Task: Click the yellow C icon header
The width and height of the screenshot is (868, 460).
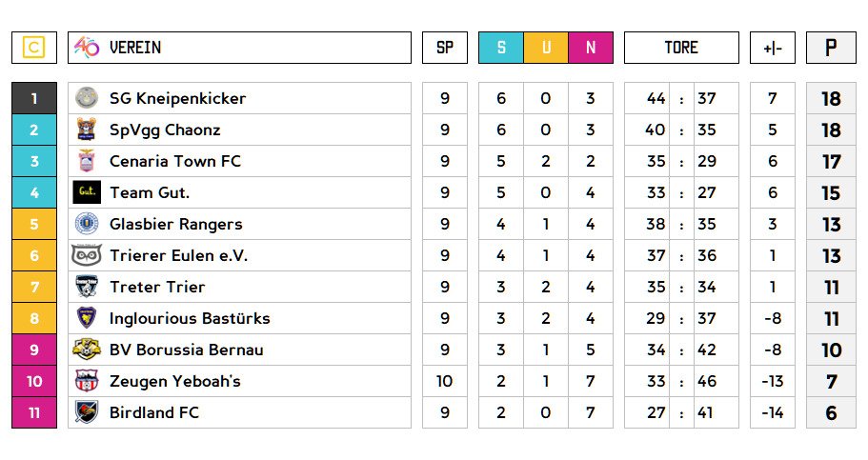Action: coord(34,48)
